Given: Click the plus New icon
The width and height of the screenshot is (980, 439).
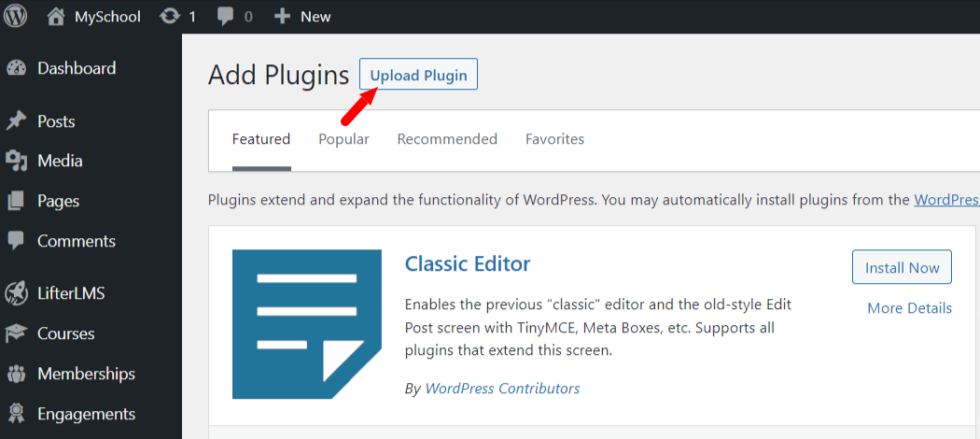Looking at the screenshot, I should pos(283,16).
